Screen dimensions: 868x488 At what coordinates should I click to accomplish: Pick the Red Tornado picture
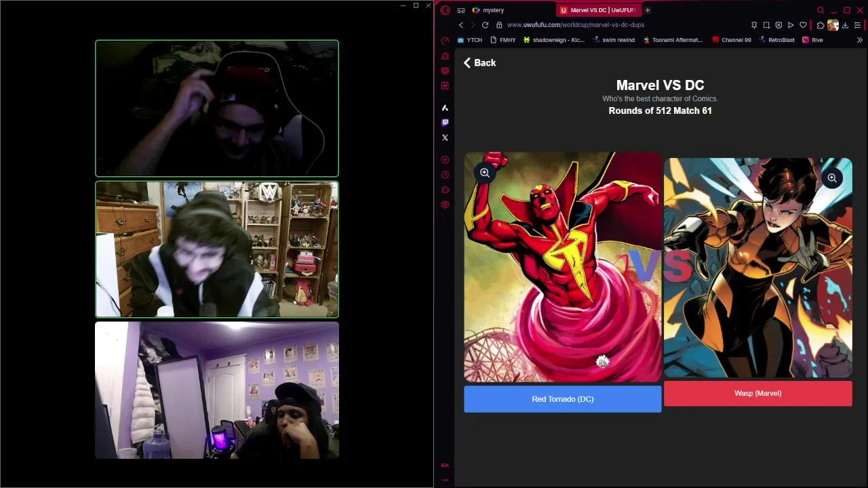click(563, 267)
